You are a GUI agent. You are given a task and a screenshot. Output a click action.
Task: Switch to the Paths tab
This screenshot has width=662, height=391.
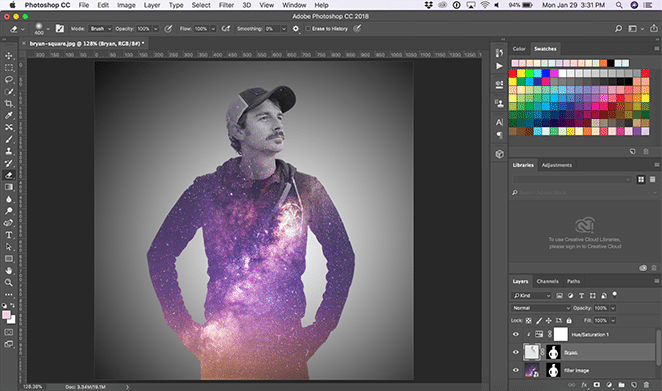[573, 281]
